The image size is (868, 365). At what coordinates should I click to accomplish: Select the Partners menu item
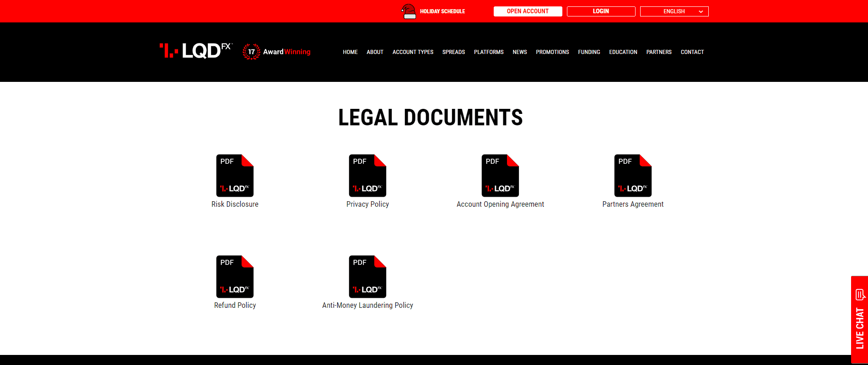659,52
